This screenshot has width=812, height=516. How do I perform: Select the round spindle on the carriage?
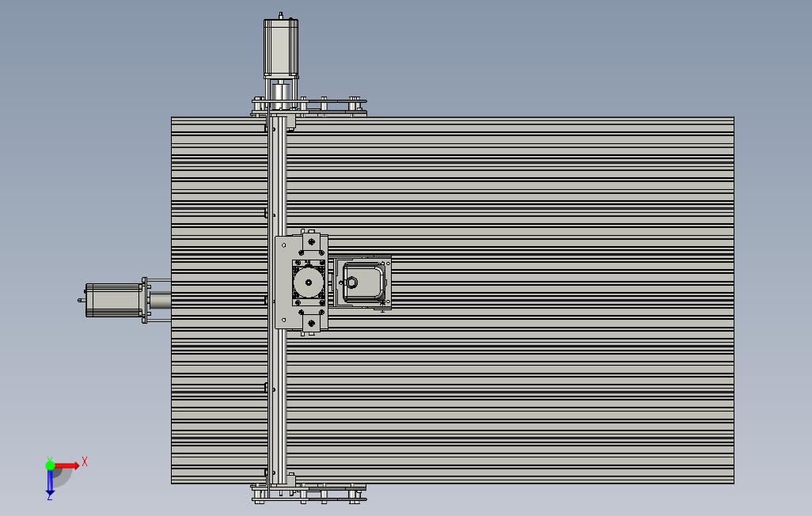[309, 283]
